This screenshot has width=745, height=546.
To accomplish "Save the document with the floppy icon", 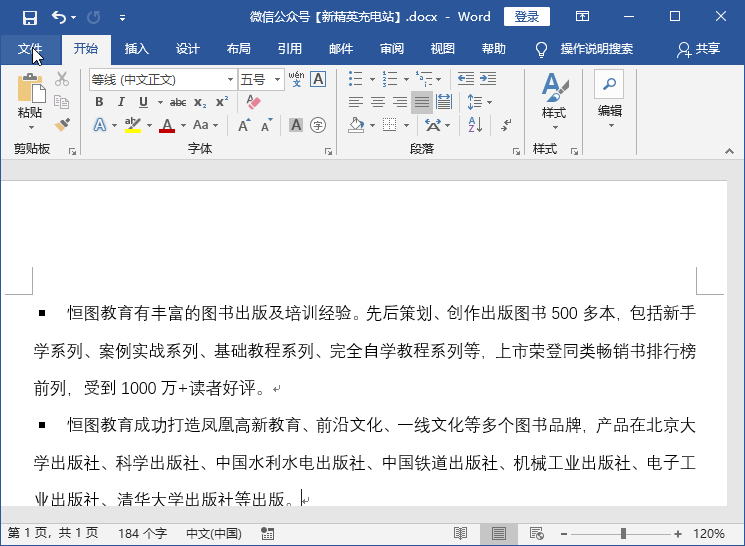I will 29,18.
